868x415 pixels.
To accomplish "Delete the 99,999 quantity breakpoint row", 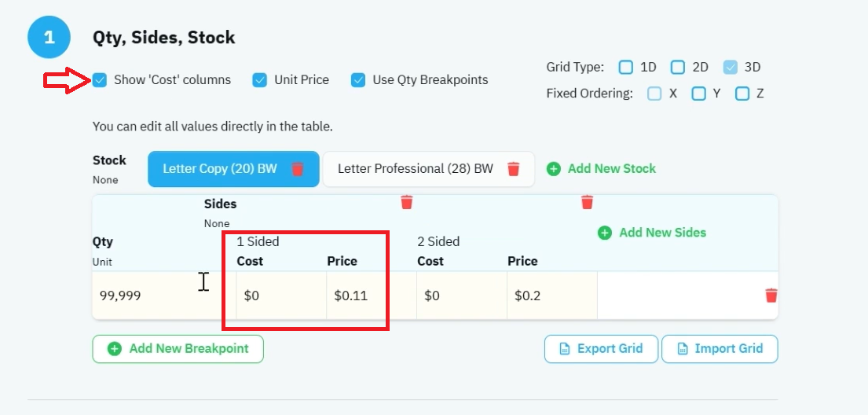I will (x=771, y=296).
